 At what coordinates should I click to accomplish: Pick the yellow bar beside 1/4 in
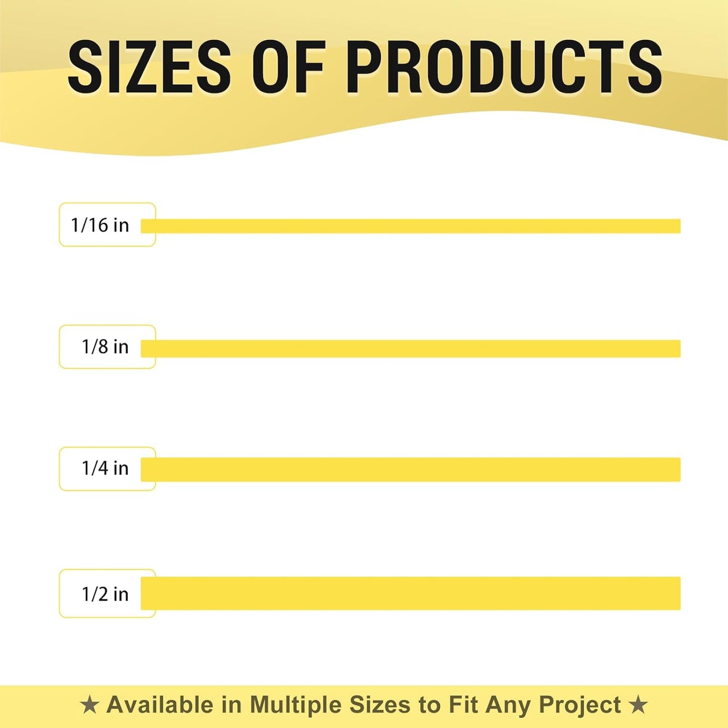(x=411, y=470)
